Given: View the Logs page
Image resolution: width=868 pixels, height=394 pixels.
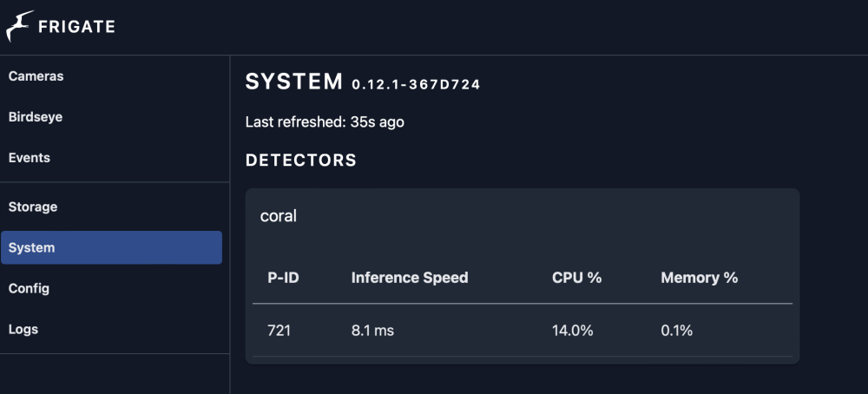Looking at the screenshot, I should tap(23, 329).
